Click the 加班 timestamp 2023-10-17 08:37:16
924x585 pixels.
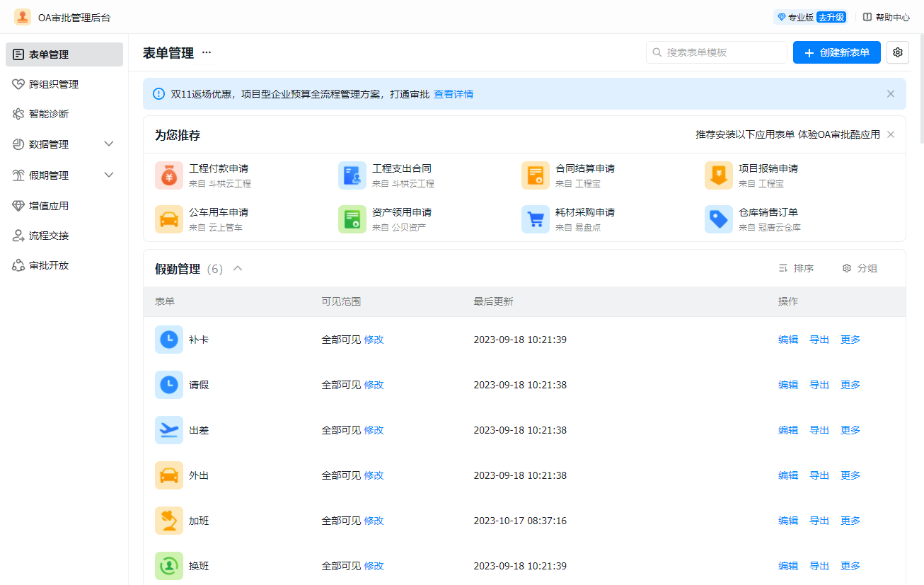[520, 521]
